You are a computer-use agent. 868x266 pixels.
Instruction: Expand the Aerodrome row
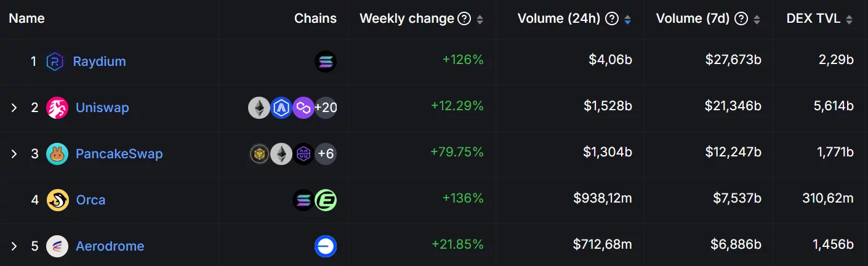click(14, 246)
